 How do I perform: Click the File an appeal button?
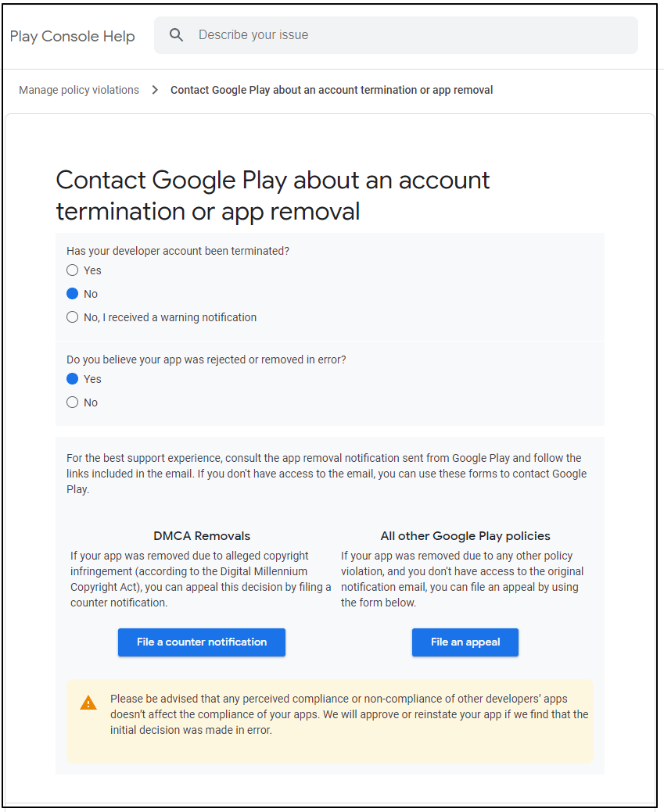click(x=465, y=642)
